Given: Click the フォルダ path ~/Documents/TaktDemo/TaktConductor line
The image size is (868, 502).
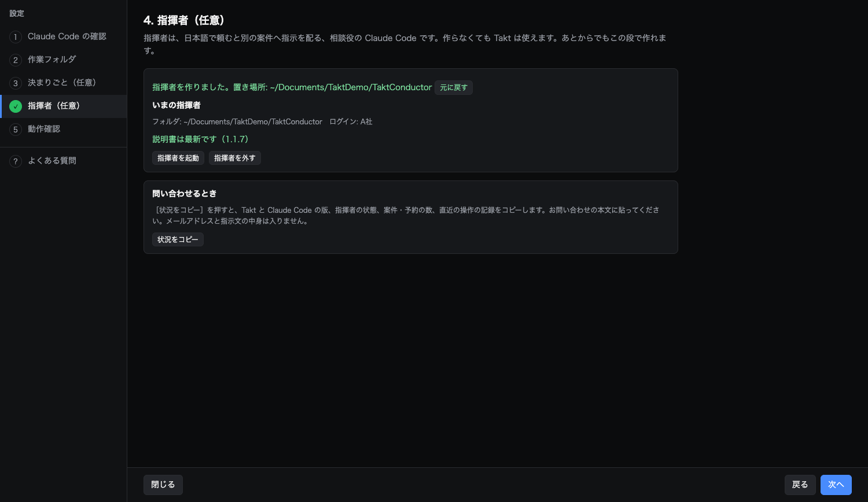Looking at the screenshot, I should pos(237,122).
